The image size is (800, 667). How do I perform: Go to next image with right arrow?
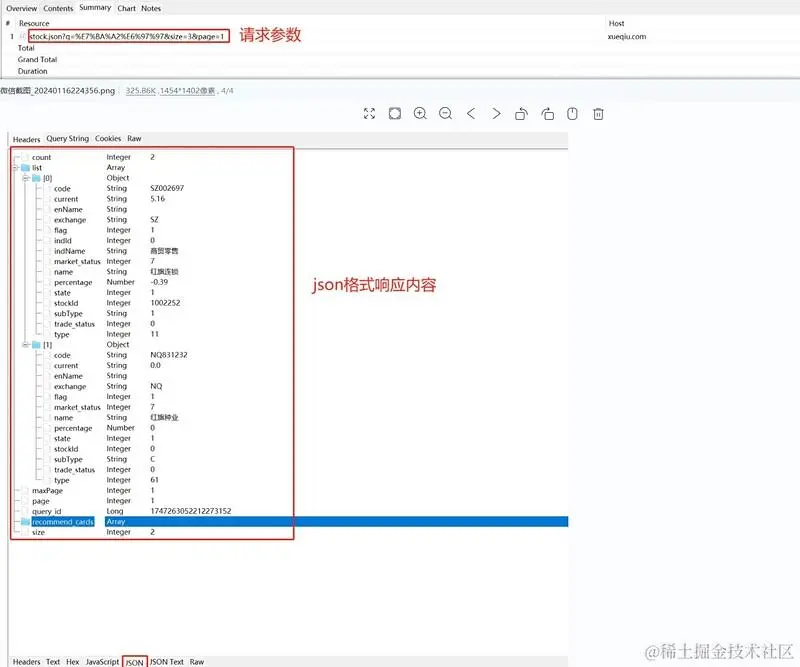(x=496, y=113)
